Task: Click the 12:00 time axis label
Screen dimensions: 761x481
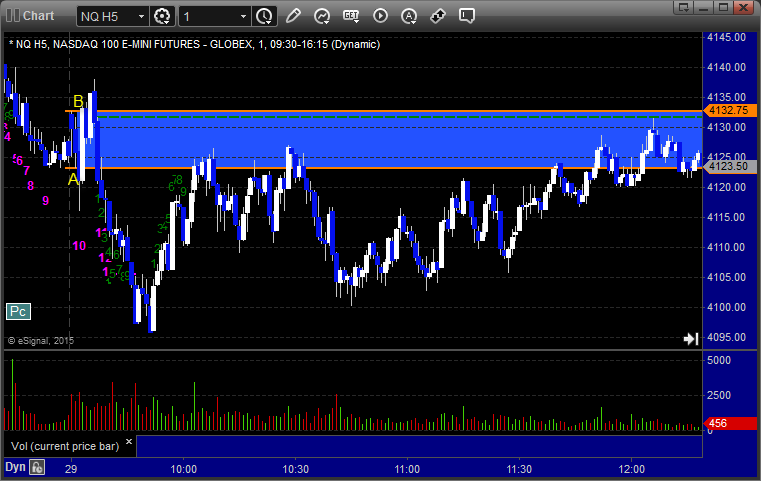Action: coord(631,469)
